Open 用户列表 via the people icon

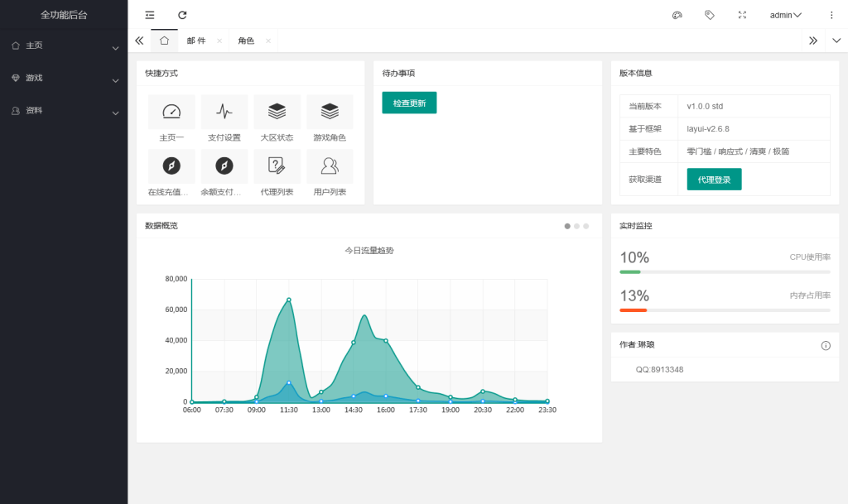(330, 166)
